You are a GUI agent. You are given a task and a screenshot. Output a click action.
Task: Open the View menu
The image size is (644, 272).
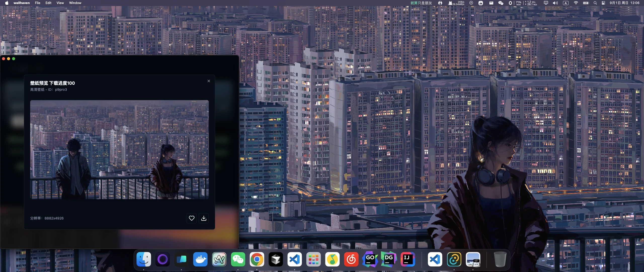[60, 3]
